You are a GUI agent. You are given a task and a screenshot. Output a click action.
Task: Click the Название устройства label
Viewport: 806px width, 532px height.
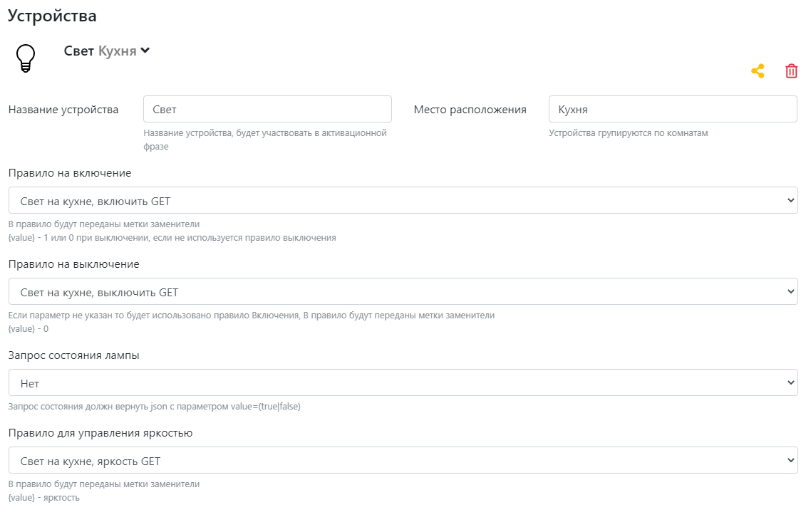pyautogui.click(x=63, y=110)
